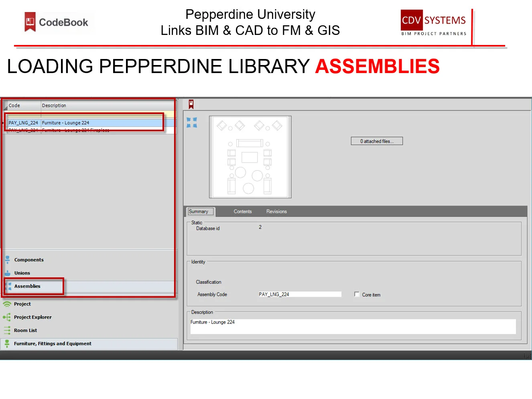The image size is (532, 399).
Task: Click the Assemblies panel icon
Action: (x=8, y=286)
